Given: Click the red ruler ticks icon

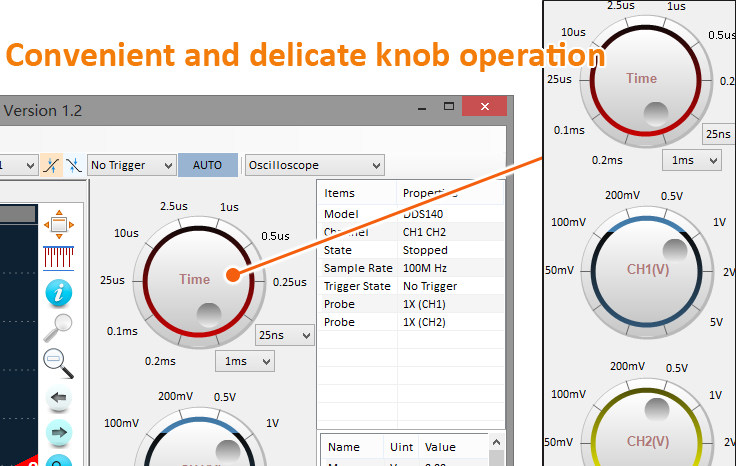Looking at the screenshot, I should 59,258.
